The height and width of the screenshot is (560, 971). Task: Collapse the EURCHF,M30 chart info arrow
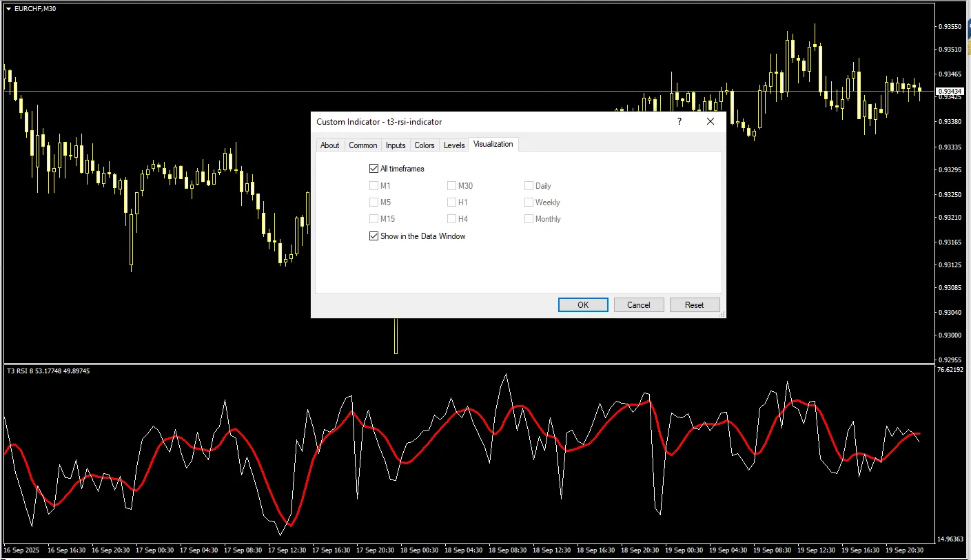[7, 8]
